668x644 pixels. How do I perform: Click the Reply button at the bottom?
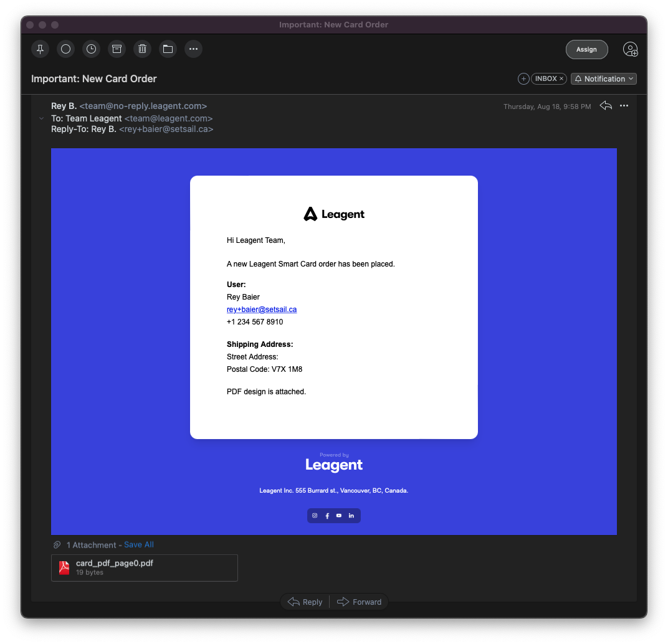(x=305, y=602)
